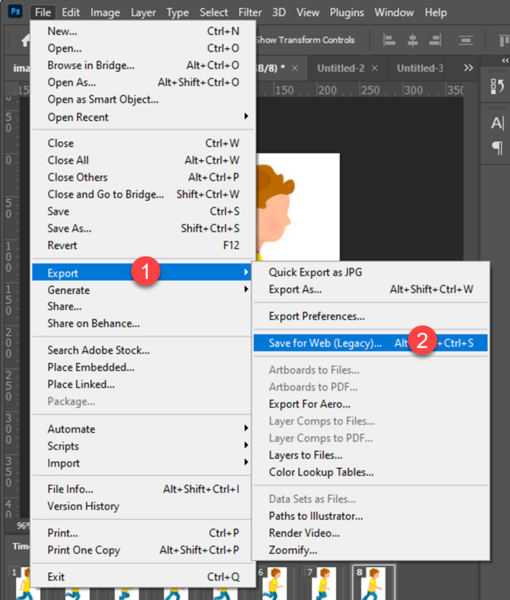Expand the Open Recent submenu

tap(143, 117)
